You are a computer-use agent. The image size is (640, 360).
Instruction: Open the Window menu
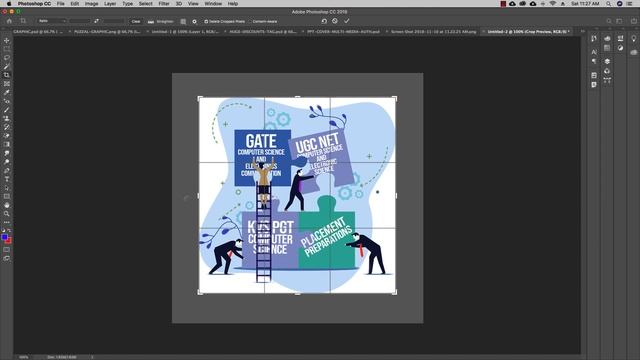click(213, 4)
